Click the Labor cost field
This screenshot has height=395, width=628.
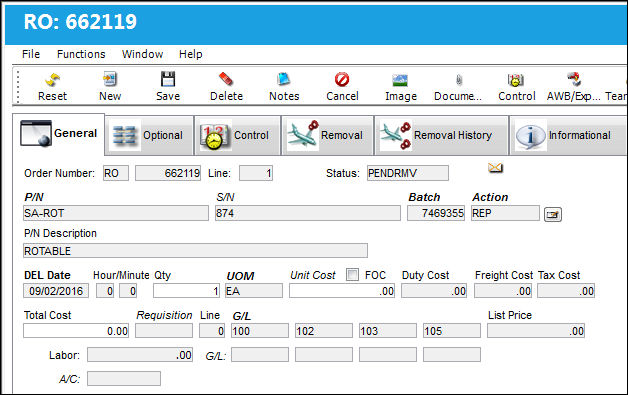[x=140, y=355]
